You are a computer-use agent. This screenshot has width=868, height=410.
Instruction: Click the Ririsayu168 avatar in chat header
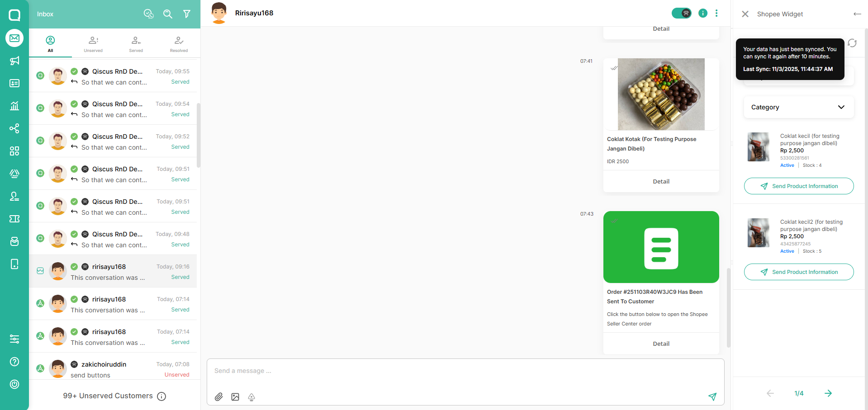[219, 13]
